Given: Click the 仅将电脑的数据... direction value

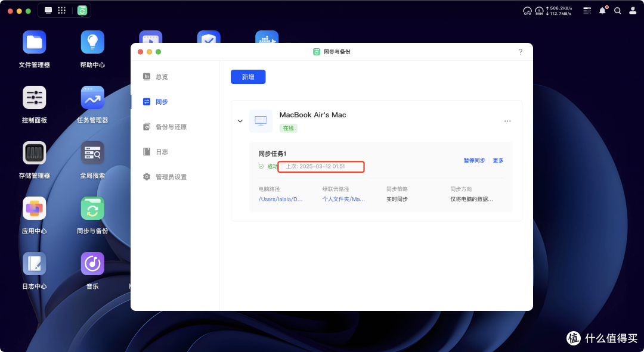Looking at the screenshot, I should pyautogui.click(x=472, y=199).
